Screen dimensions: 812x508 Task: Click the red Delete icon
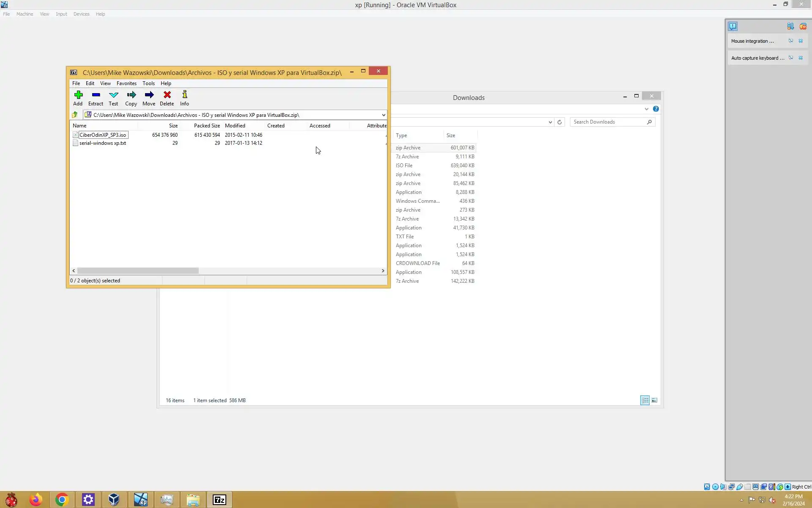(167, 95)
